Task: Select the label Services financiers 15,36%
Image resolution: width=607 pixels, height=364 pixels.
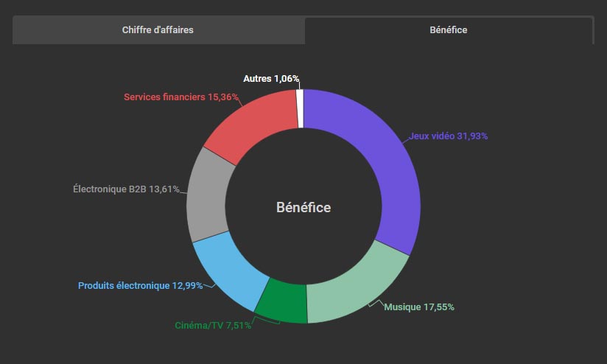Action: coord(181,97)
